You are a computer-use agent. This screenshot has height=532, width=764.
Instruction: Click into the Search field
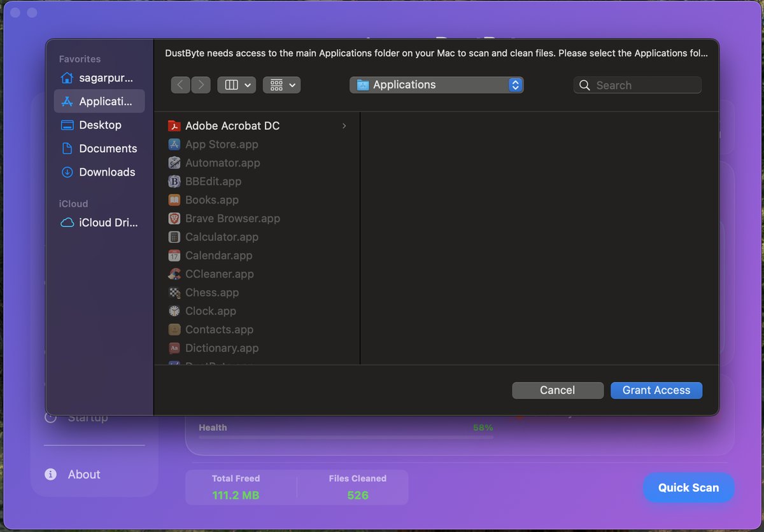637,85
